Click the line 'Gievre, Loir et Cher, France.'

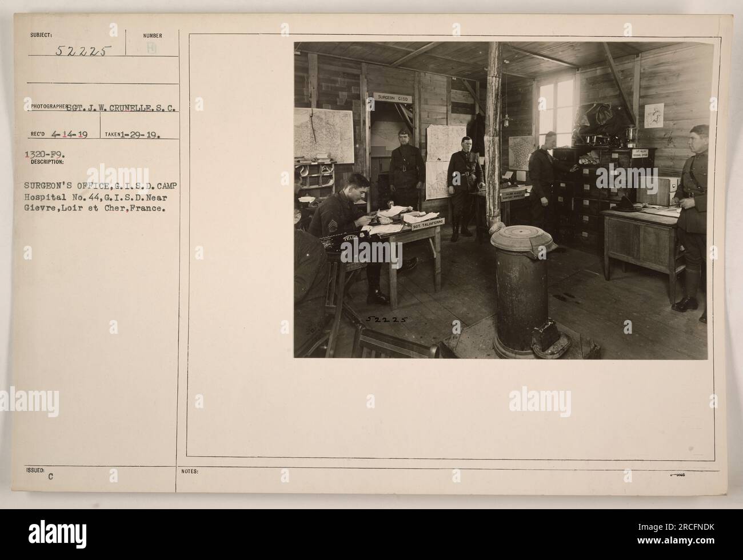[x=95, y=209]
